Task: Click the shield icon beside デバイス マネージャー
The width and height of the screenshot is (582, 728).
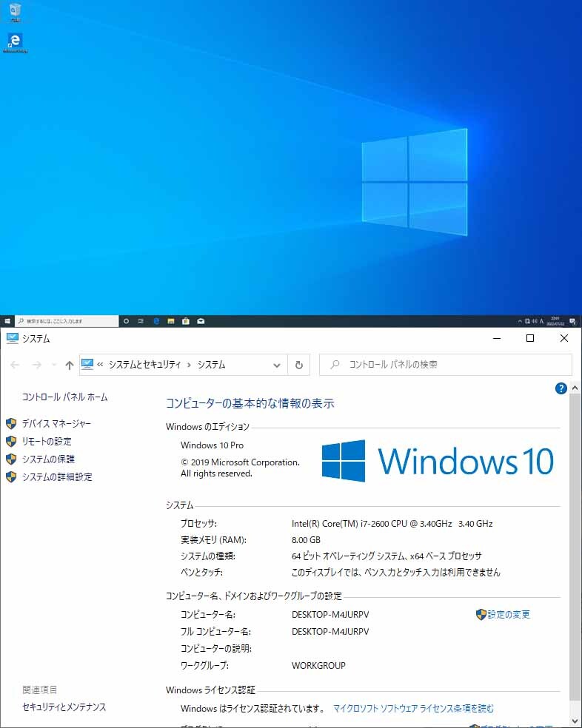Action: [x=11, y=423]
